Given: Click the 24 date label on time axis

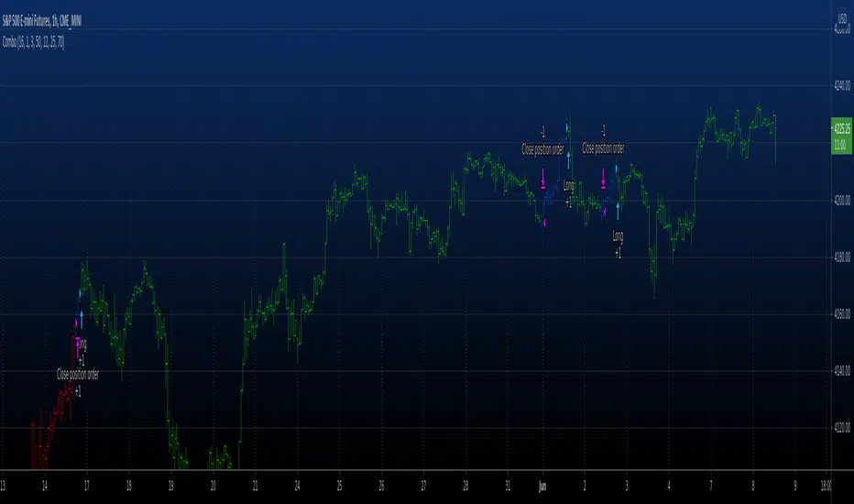Looking at the screenshot, I should (298, 486).
